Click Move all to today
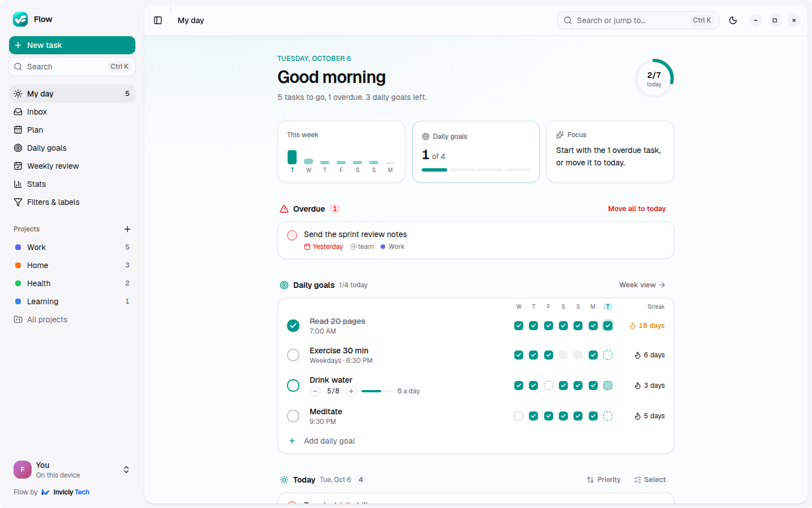 click(x=637, y=209)
